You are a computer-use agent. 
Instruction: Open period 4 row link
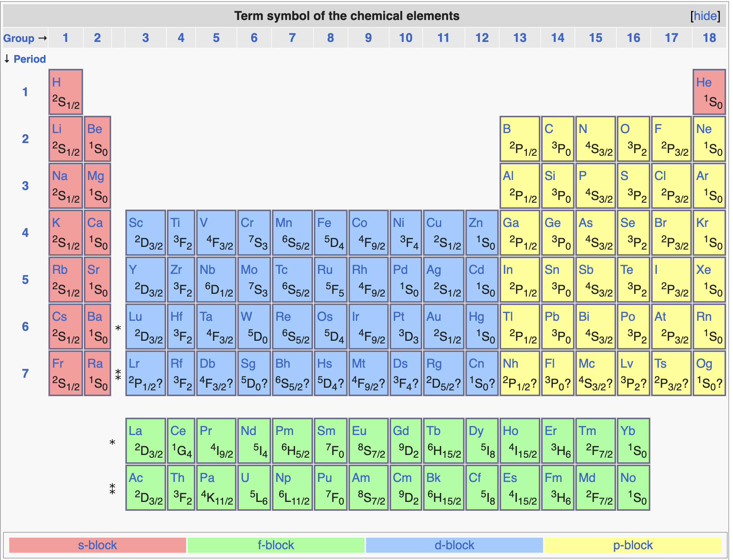pyautogui.click(x=25, y=233)
